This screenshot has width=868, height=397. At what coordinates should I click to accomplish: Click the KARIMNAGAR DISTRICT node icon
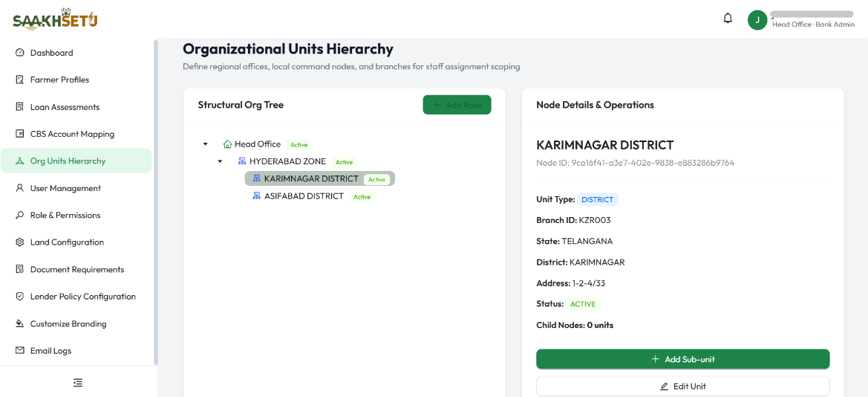[x=256, y=178]
